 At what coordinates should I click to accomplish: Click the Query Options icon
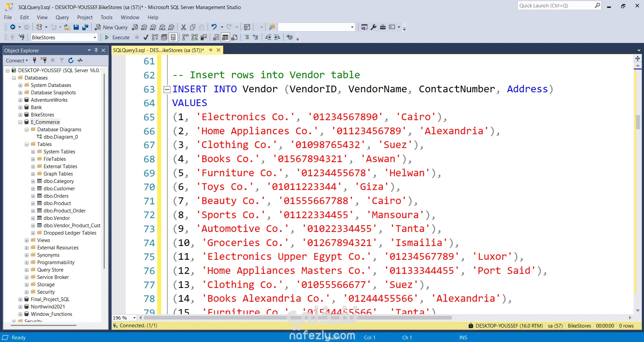pos(164,37)
